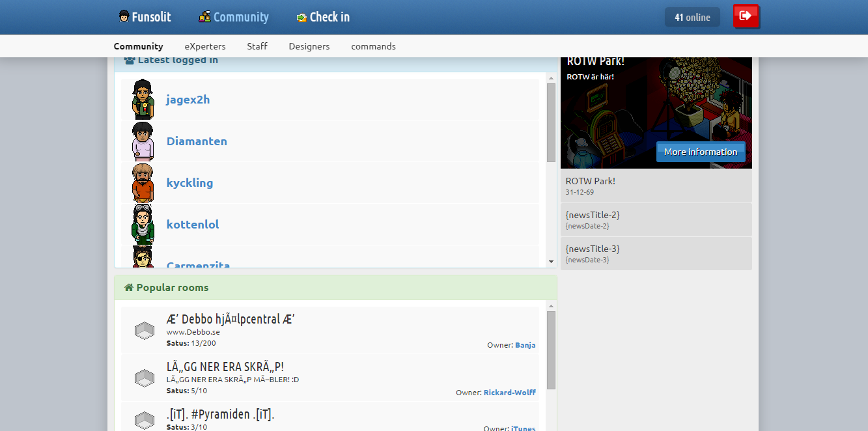Click the 41 online badge
868x431 pixels.
tap(692, 16)
